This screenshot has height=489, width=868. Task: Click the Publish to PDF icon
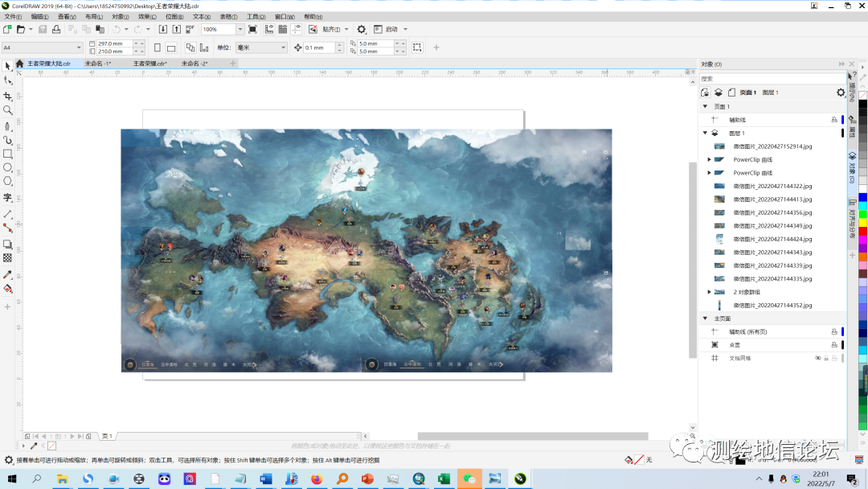(190, 29)
